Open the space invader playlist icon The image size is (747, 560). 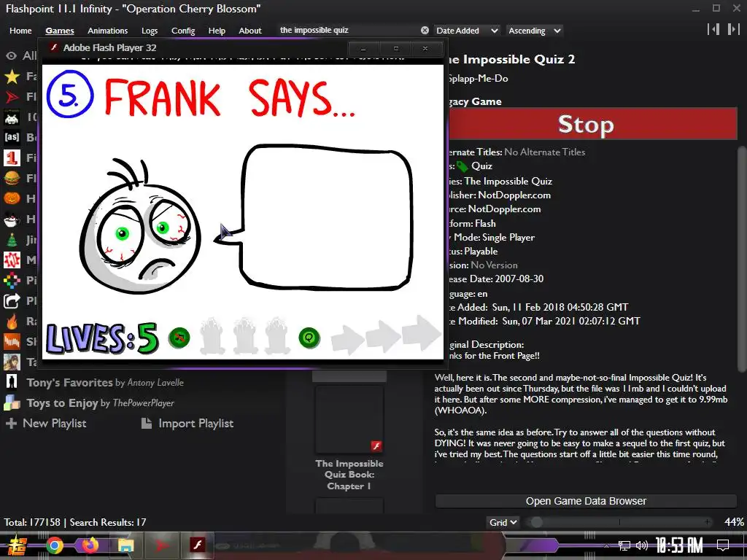[x=12, y=117]
